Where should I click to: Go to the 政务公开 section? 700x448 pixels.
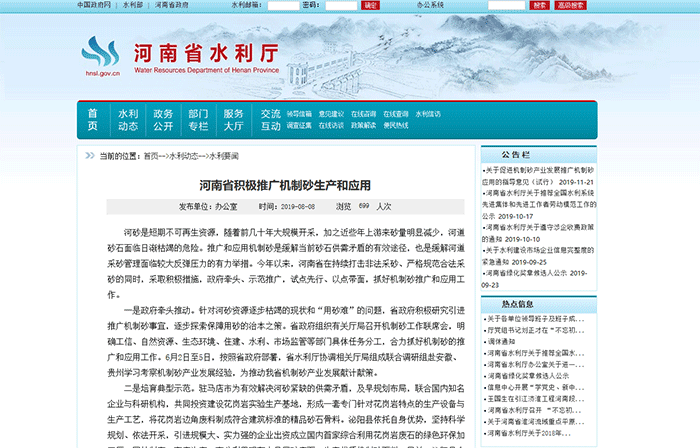(163, 120)
